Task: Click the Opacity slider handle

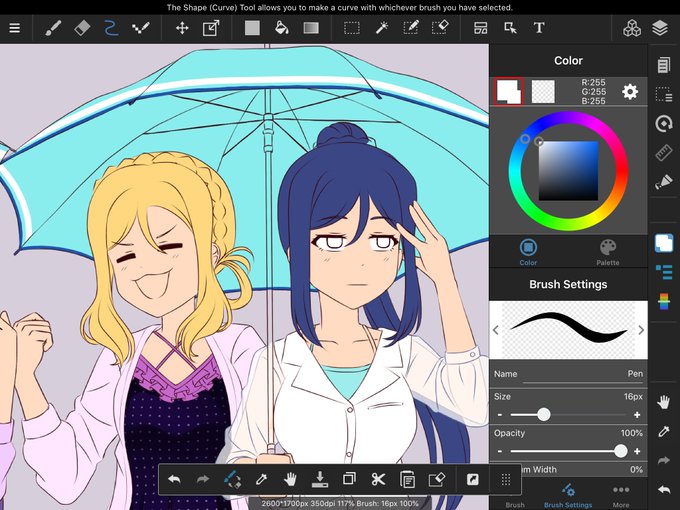Action: click(621, 451)
